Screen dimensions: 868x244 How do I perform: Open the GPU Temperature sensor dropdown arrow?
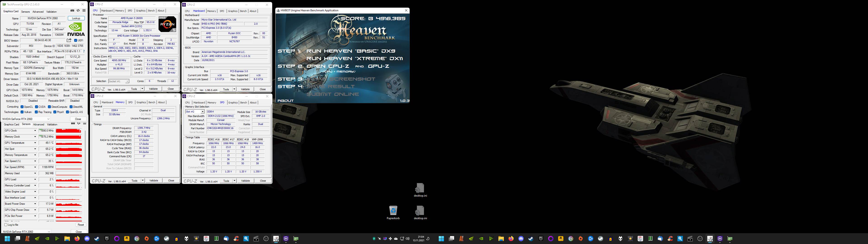pyautogui.click(x=35, y=143)
